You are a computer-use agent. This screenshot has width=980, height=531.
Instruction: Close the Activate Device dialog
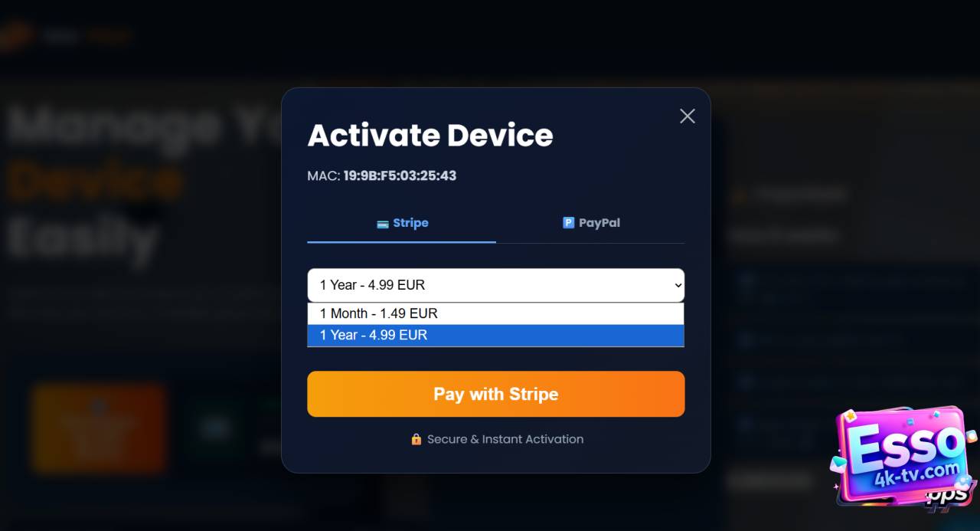(688, 116)
